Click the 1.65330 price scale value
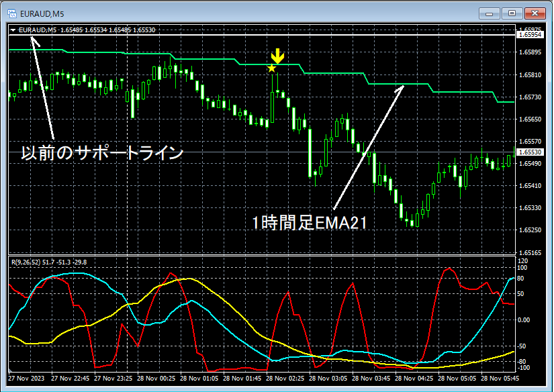554x392 pixels. click(x=530, y=207)
